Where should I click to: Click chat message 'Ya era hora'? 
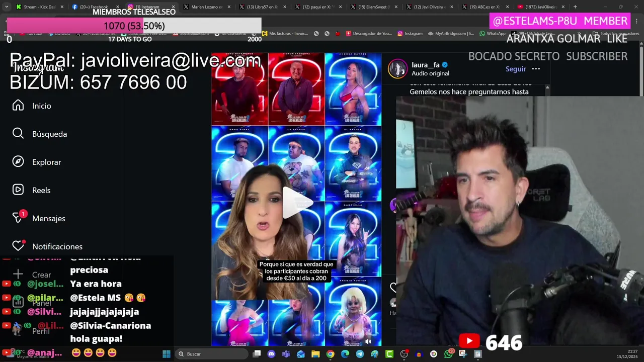click(96, 284)
